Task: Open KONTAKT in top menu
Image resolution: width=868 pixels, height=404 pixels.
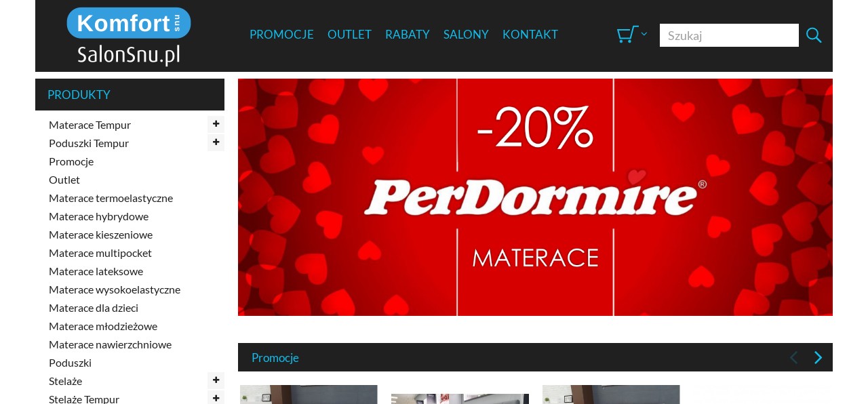Action: click(530, 35)
